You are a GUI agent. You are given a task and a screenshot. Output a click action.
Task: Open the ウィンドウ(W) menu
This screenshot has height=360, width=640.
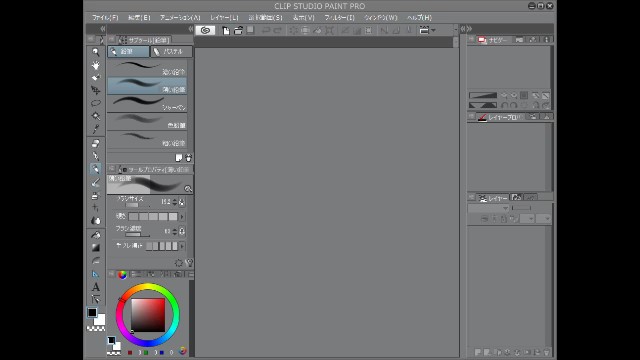tap(380, 18)
